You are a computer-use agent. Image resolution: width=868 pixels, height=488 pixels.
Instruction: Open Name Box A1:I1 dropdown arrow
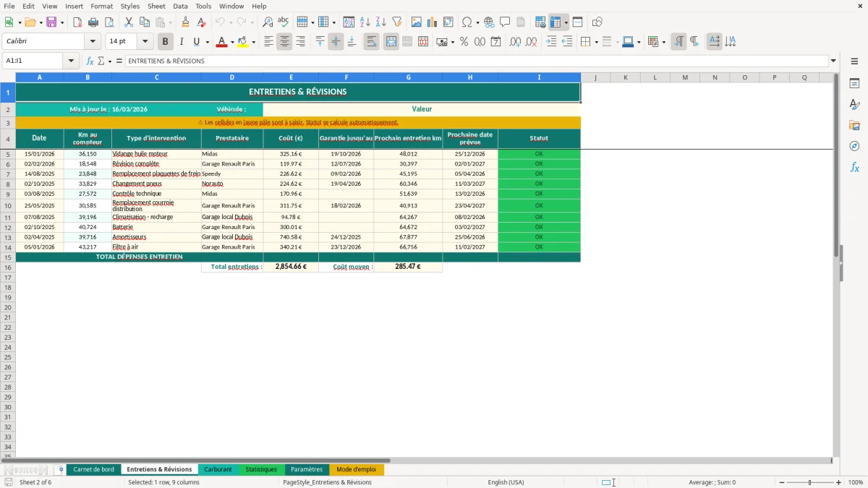pos(71,61)
